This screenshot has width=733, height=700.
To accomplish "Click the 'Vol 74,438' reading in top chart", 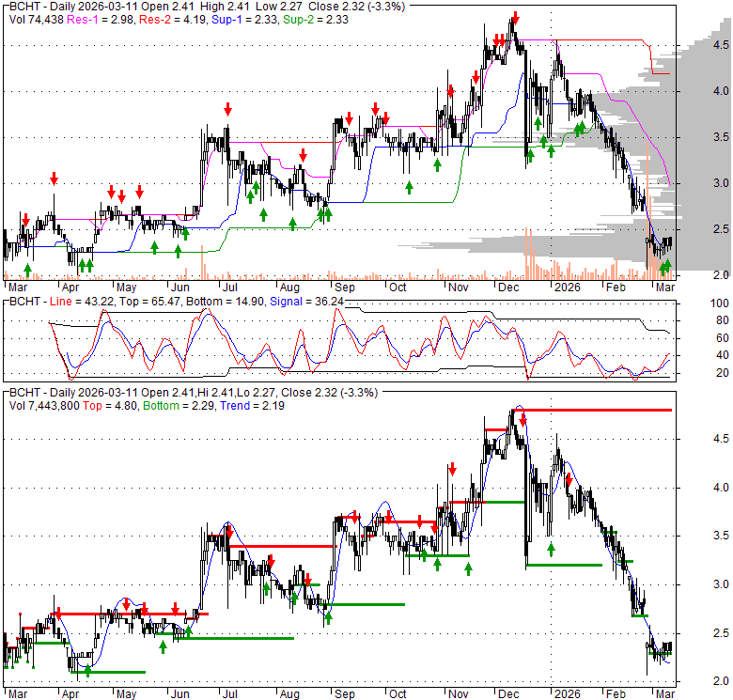I will pos(36,20).
